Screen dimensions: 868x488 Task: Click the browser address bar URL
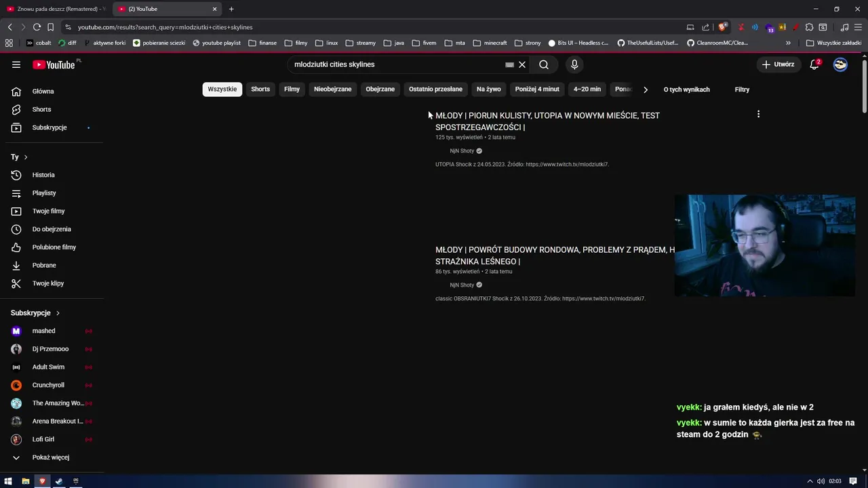coord(165,27)
